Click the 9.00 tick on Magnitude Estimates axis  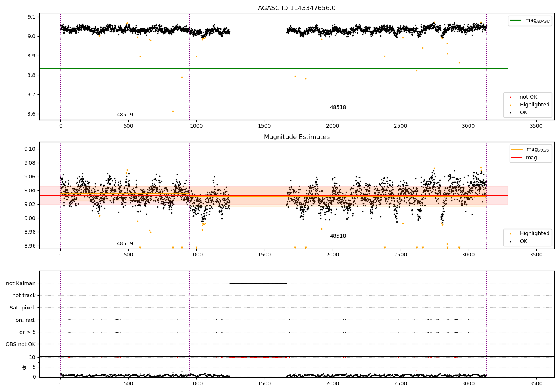[30, 218]
